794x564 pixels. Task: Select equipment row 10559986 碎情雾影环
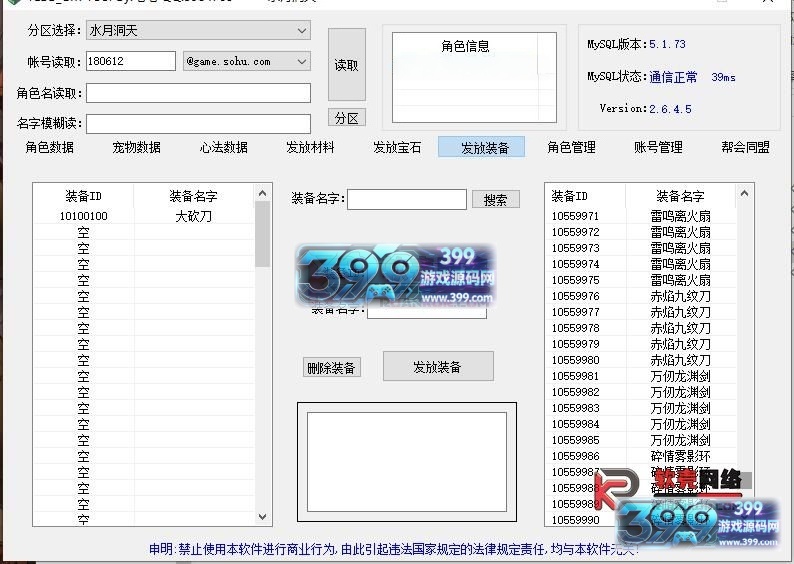pos(641,456)
